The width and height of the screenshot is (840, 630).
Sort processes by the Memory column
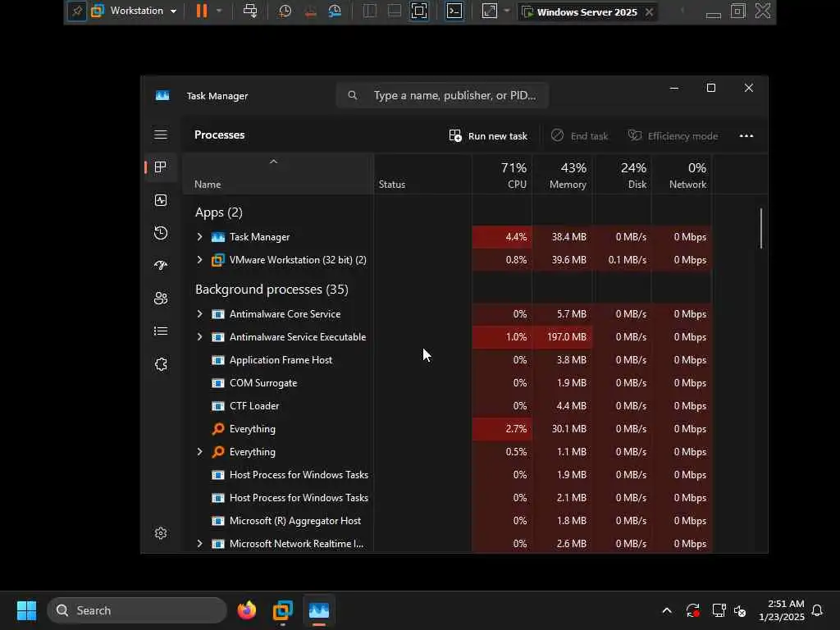(x=562, y=174)
